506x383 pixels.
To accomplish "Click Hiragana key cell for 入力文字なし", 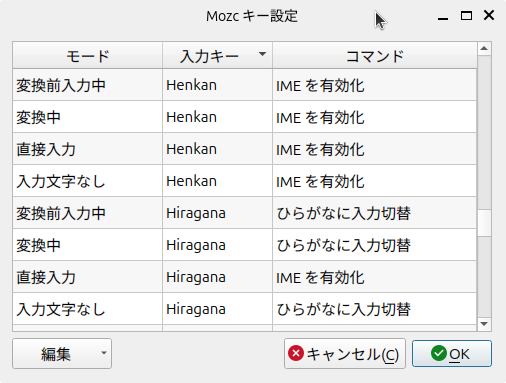I will (217, 309).
